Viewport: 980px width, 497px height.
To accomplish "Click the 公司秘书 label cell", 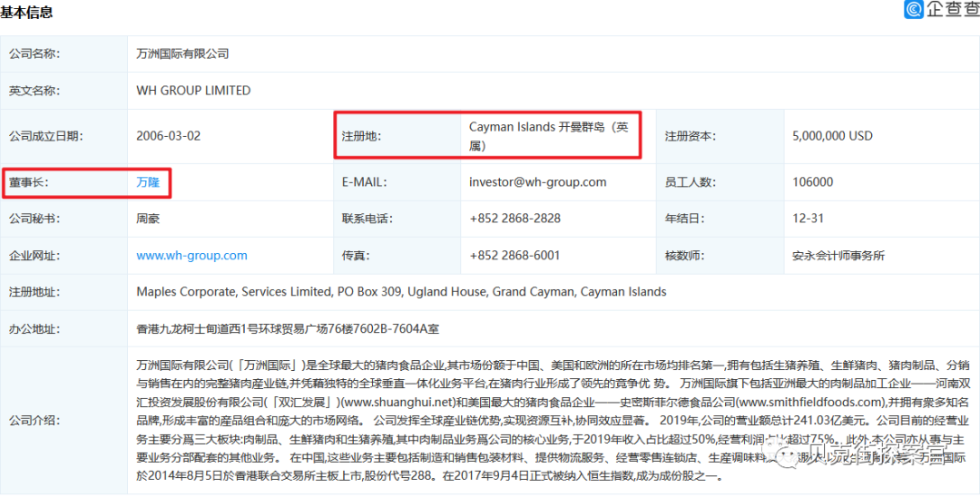I will coord(64,219).
